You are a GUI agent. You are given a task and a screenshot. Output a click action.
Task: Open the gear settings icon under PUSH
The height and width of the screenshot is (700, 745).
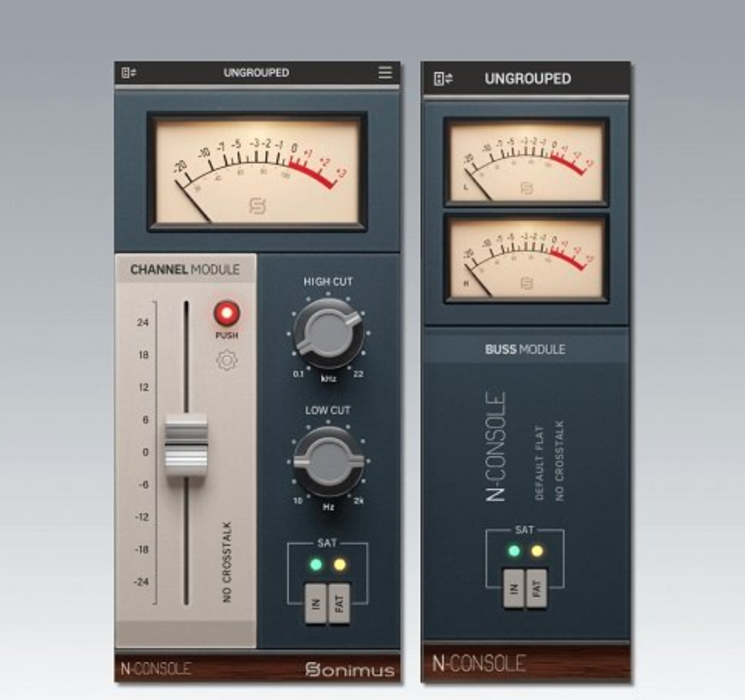tap(227, 360)
